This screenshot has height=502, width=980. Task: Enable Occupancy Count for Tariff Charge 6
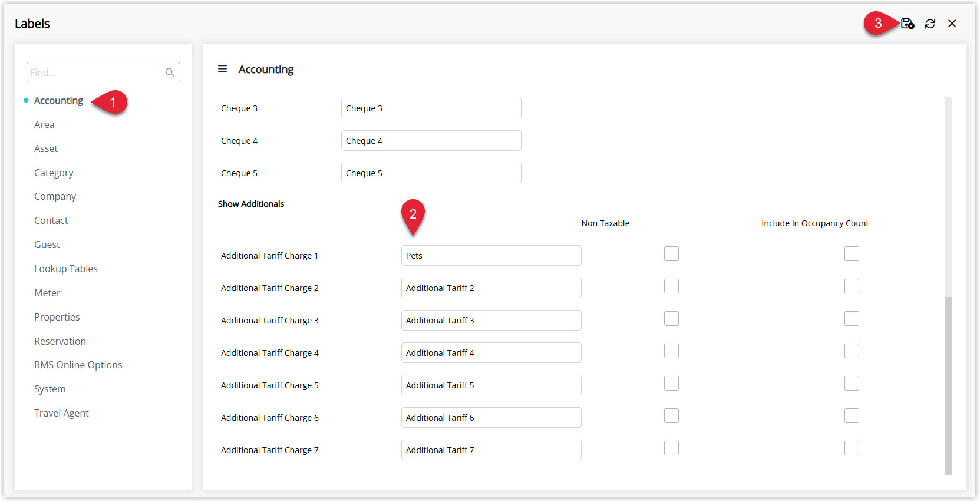click(852, 416)
